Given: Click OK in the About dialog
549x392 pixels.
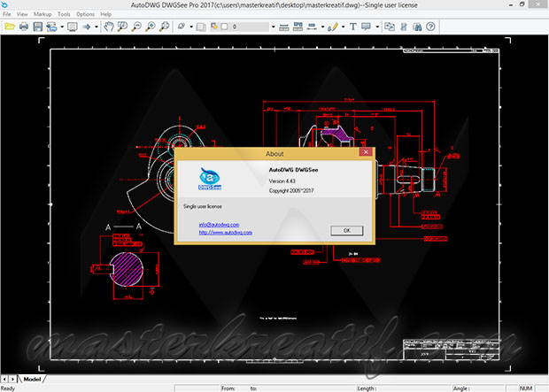Looking at the screenshot, I should (346, 230).
